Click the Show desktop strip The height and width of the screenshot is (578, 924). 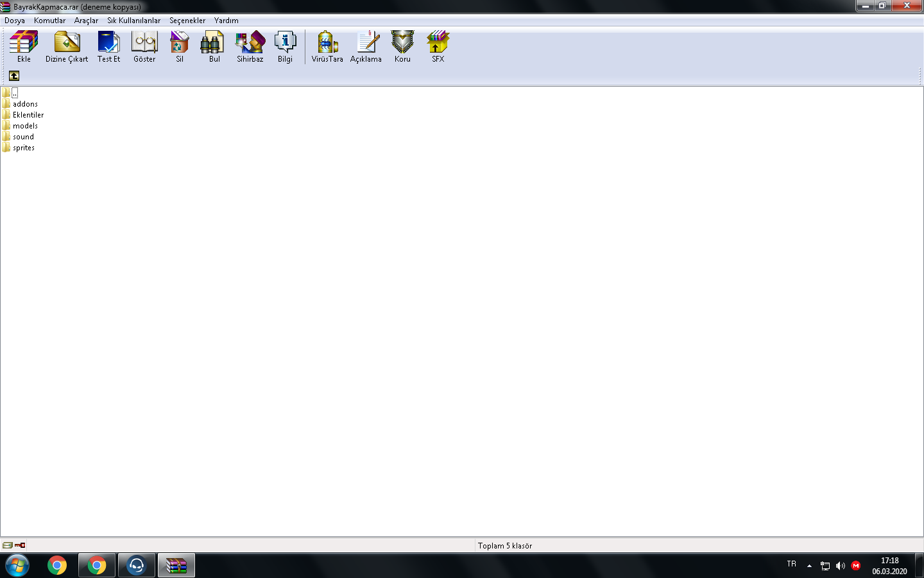click(920, 566)
